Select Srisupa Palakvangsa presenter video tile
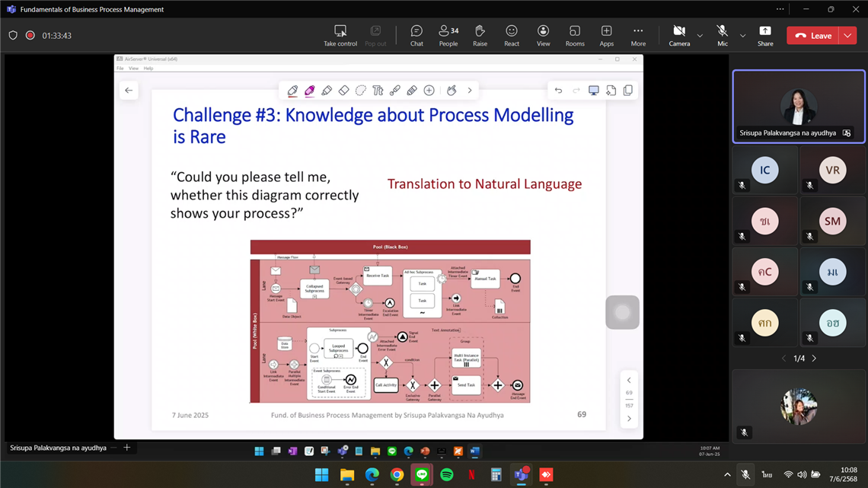Image resolution: width=868 pixels, height=488 pixels. point(798,107)
